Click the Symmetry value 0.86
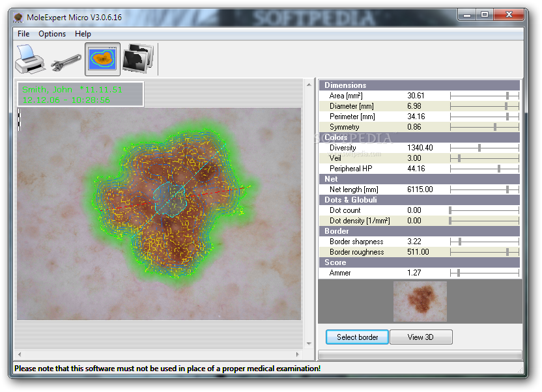542x392 pixels. (x=414, y=127)
